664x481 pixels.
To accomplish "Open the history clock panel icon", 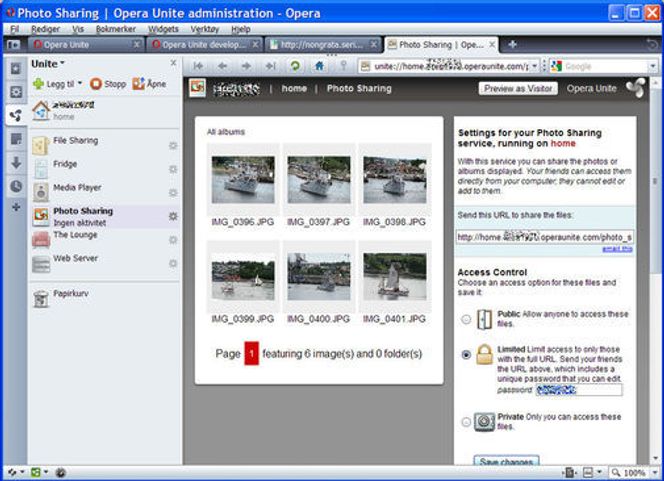I will [16, 186].
